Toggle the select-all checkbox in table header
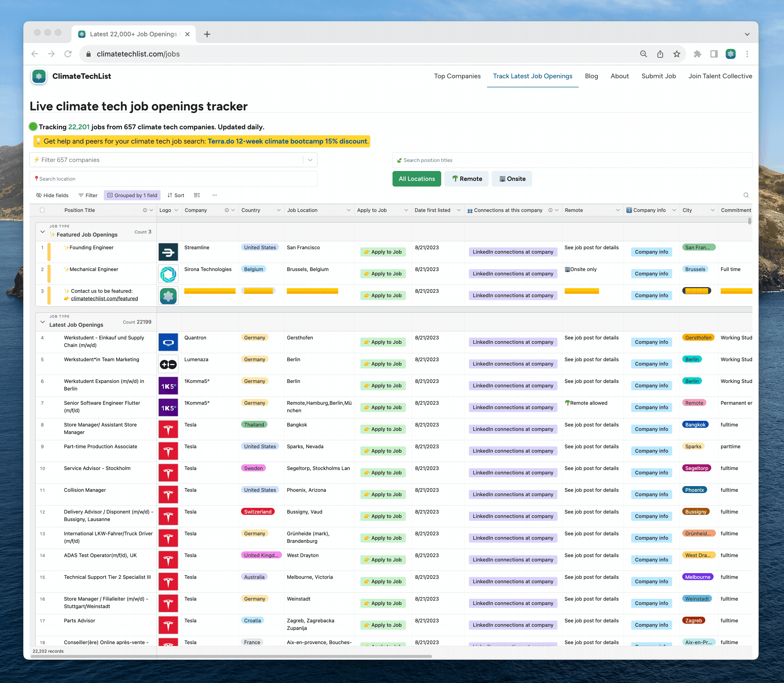Screen dimensions: 784x683 42,210
